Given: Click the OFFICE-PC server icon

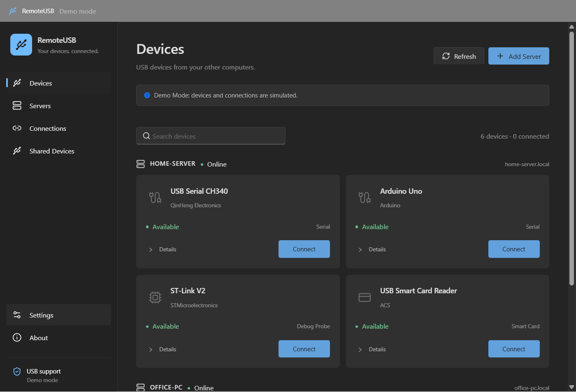Looking at the screenshot, I should click(141, 387).
